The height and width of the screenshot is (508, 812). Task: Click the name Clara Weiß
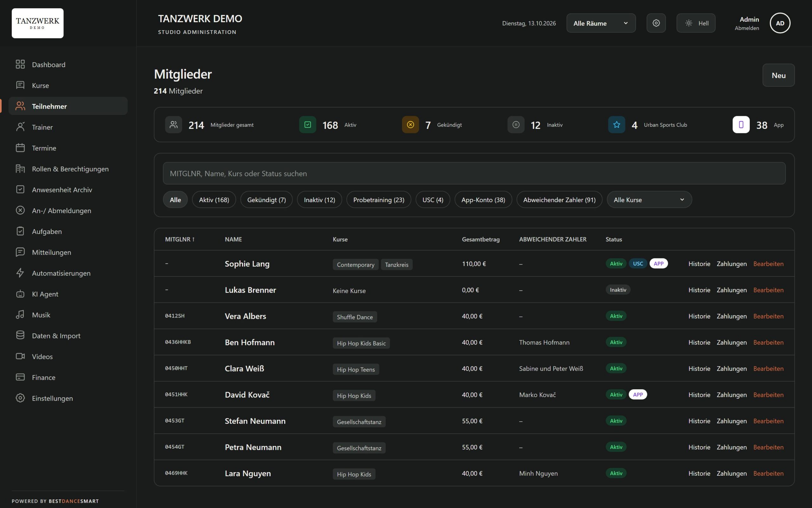244,369
